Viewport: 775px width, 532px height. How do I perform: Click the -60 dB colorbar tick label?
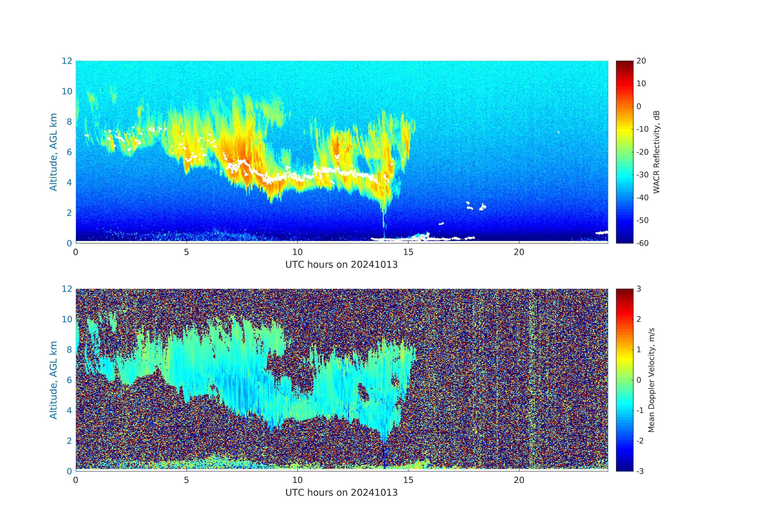642,243
